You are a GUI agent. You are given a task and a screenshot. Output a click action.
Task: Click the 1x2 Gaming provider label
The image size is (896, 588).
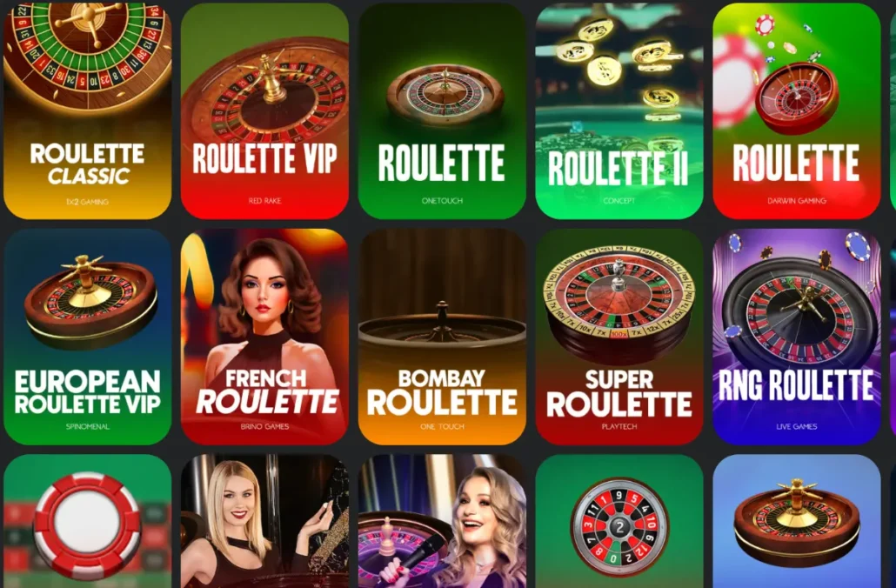88,202
